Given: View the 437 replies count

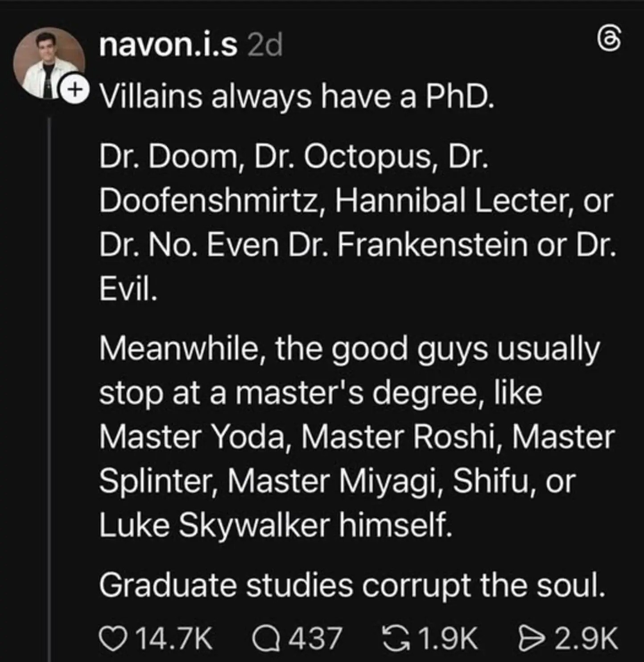Looking at the screenshot, I should pyautogui.click(x=316, y=639).
